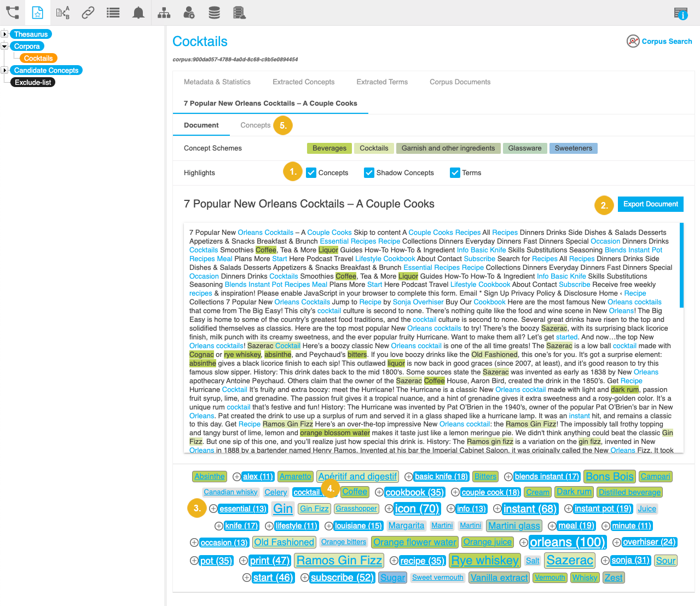The image size is (700, 606).
Task: Open the notifications bell icon
Action: 138,12
